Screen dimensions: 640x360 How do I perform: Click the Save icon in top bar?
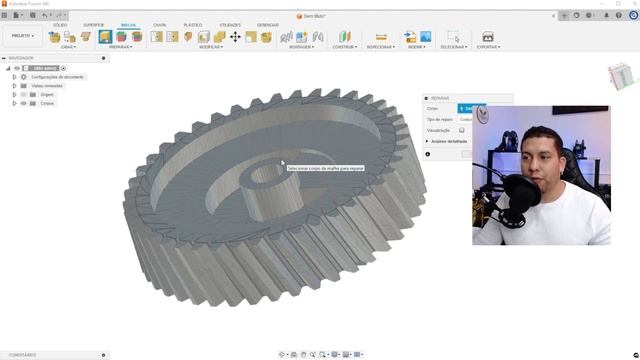pyautogui.click(x=33, y=15)
